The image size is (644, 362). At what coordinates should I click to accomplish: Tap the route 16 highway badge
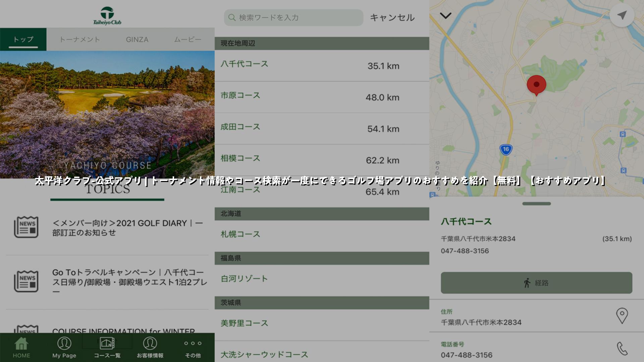click(x=506, y=149)
